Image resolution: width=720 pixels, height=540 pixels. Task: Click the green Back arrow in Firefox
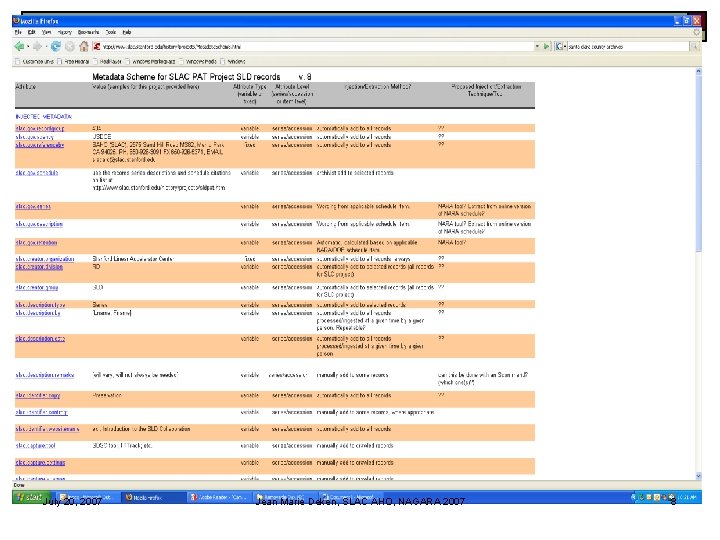coord(19,46)
